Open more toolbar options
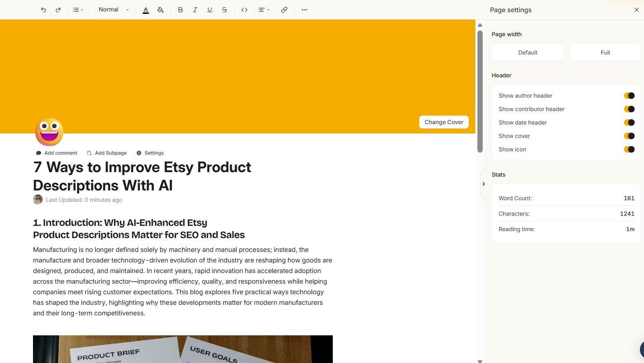The image size is (644, 363). (304, 10)
